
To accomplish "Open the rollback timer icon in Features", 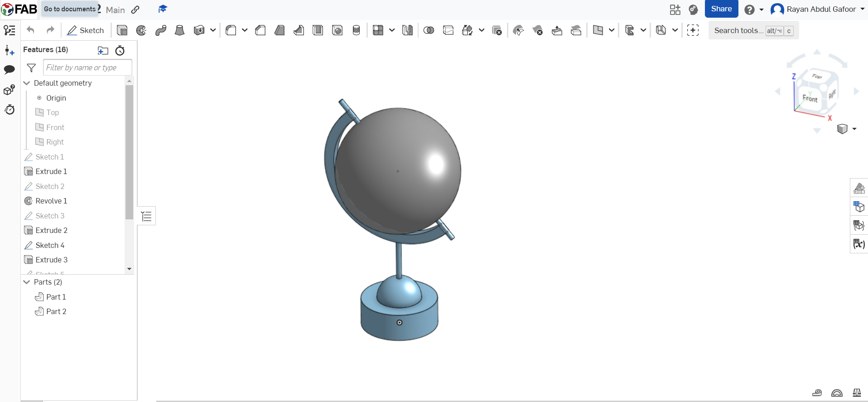I will pyautogui.click(x=120, y=50).
